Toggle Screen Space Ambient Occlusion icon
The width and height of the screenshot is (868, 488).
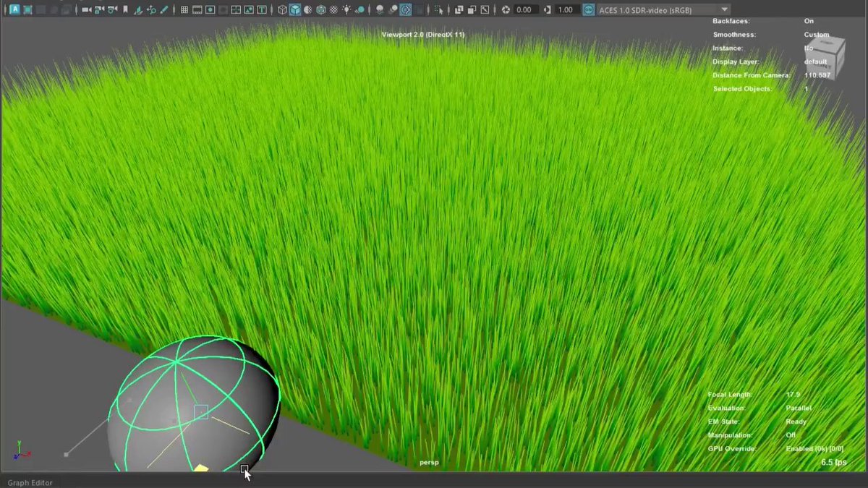(x=380, y=10)
